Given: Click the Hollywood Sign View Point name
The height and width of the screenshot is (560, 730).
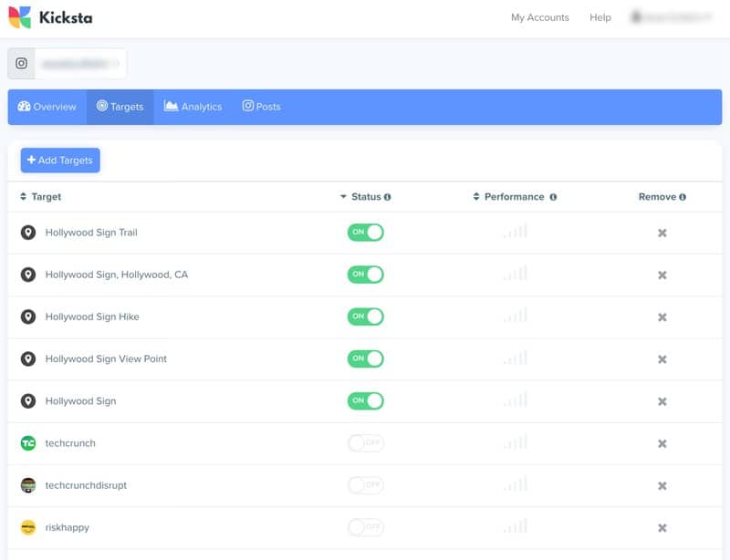Looking at the screenshot, I should (106, 359).
